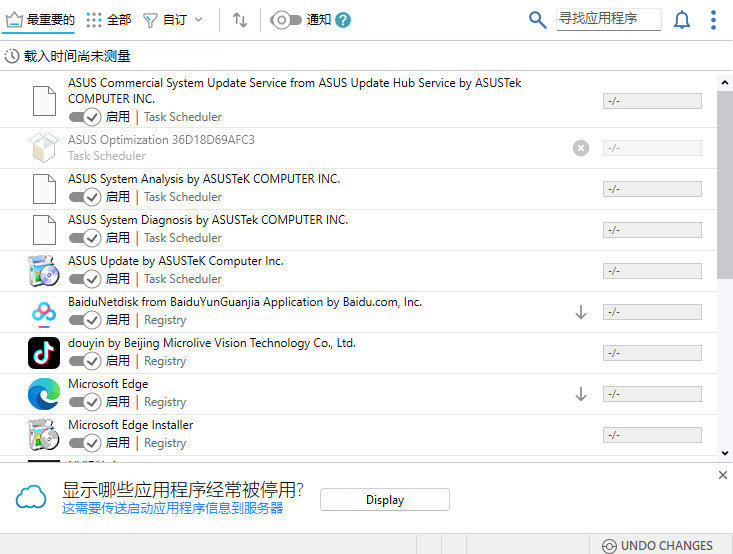This screenshot has width=733, height=554.
Task: Select the ASUS Optimization box icon
Action: [43, 147]
